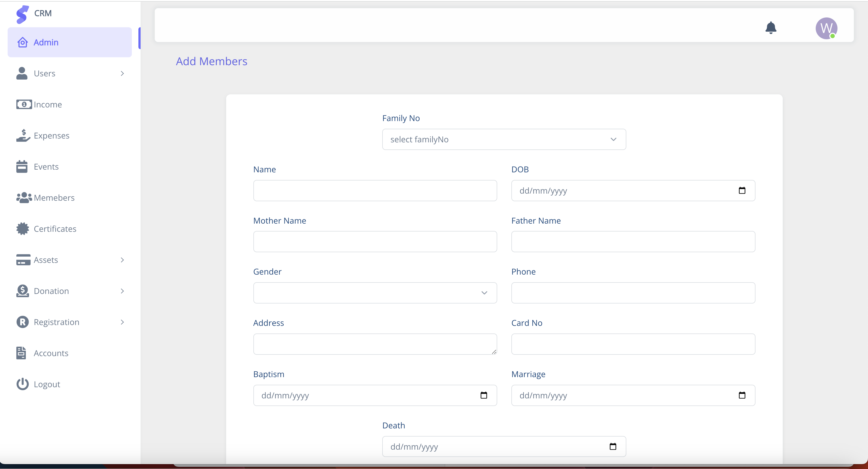Open the Events sidebar item
The width and height of the screenshot is (868, 469).
[x=46, y=167]
